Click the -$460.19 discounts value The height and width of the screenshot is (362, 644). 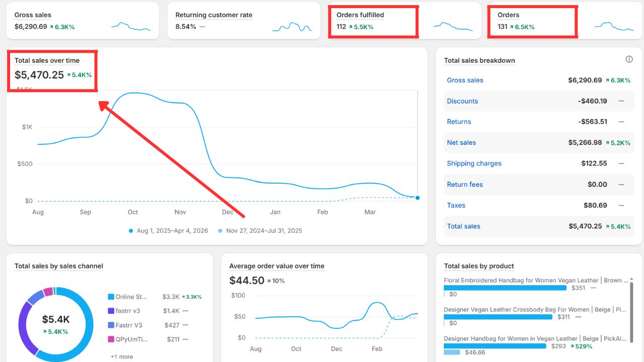coord(593,101)
